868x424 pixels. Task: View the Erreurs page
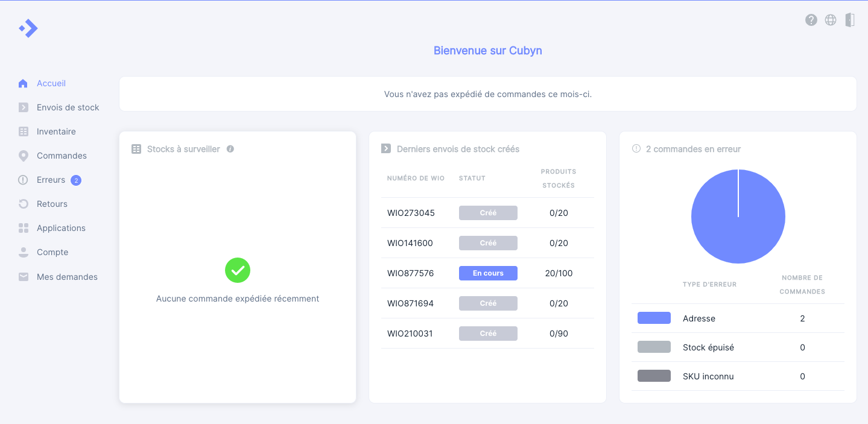(51, 180)
